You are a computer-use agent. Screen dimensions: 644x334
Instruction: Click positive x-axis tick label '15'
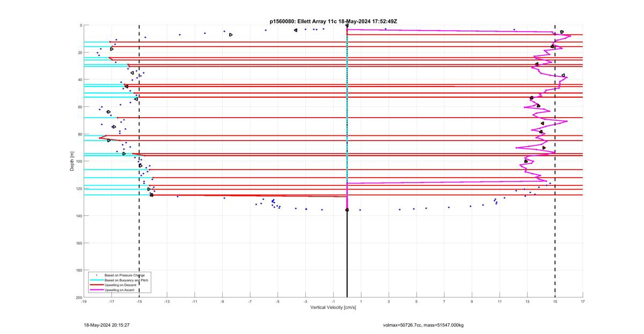tap(555, 302)
